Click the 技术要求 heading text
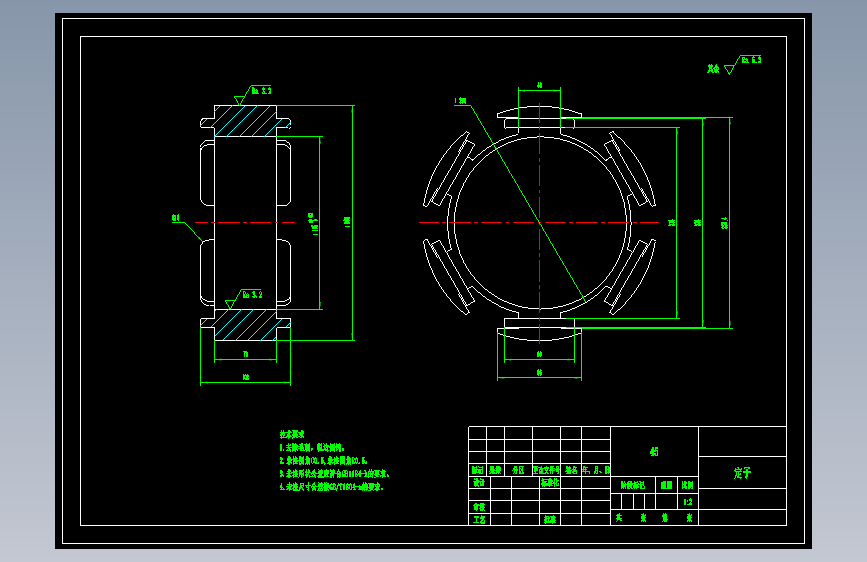 pyautogui.click(x=292, y=435)
